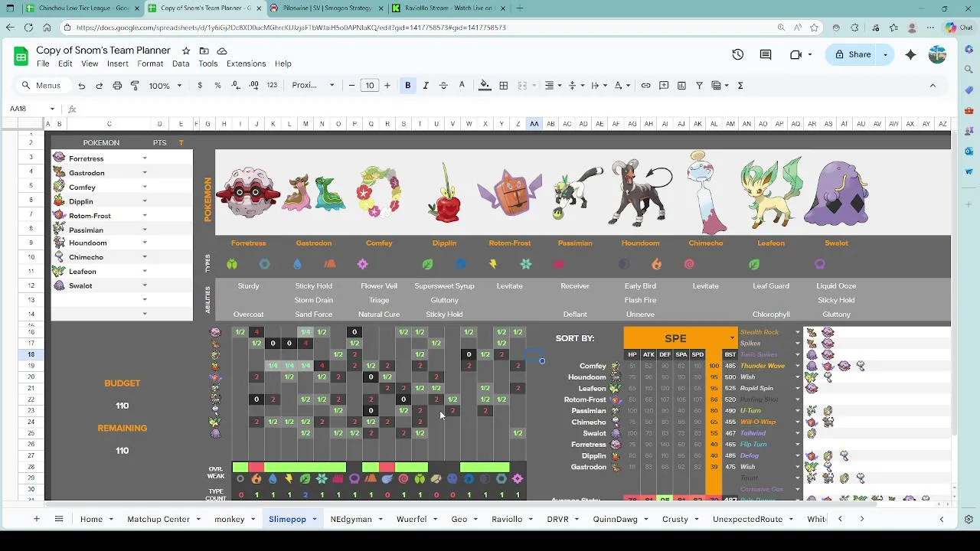Open the text wrapping dropdown
This screenshot has height=551, width=980.
coord(599,86)
